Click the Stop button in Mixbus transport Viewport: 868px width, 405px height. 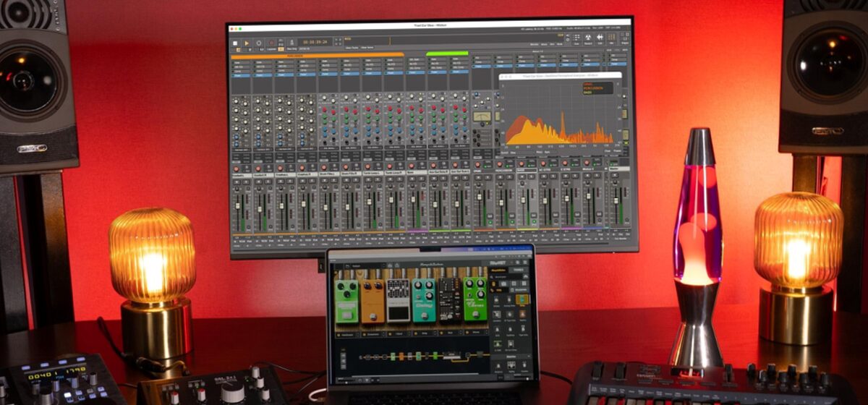click(x=234, y=43)
